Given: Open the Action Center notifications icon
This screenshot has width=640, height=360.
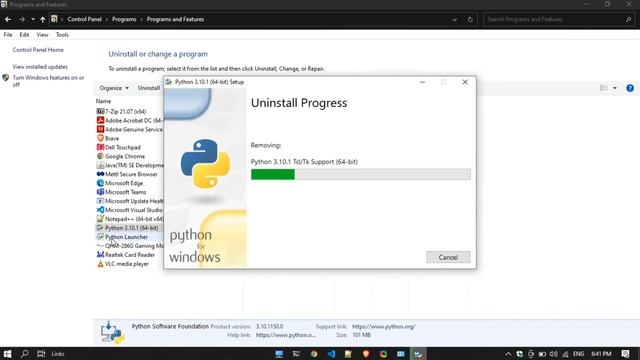Looking at the screenshot, I should [x=625, y=354].
